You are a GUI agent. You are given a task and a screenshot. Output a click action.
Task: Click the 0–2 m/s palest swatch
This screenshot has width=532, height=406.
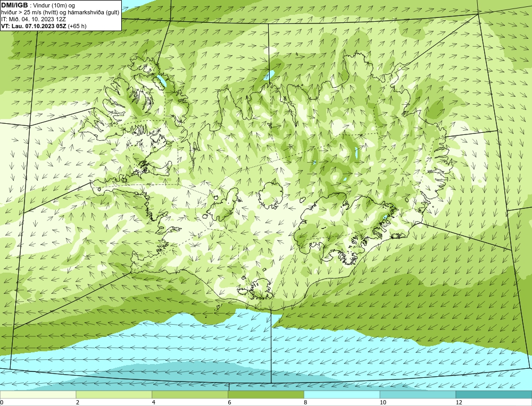coord(38,394)
